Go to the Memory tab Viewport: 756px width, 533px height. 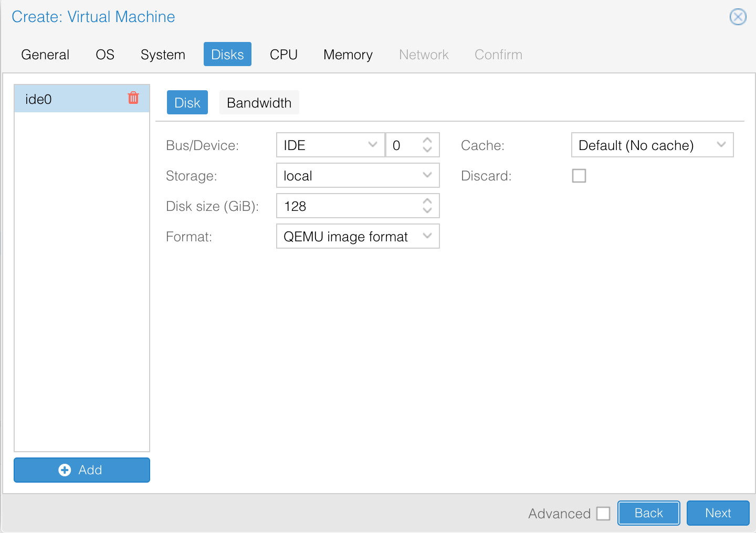348,55
